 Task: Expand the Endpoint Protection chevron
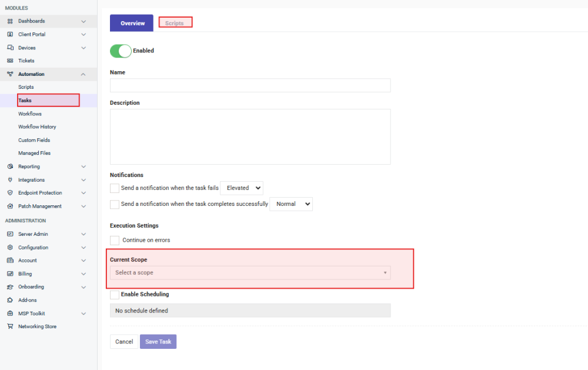83,193
